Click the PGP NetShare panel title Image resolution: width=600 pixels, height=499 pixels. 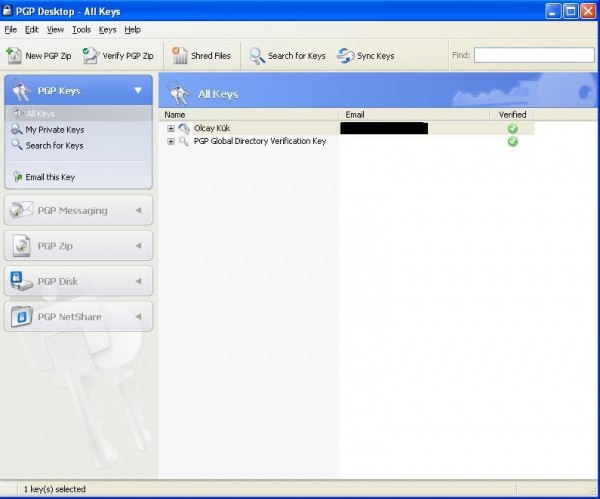[69, 317]
